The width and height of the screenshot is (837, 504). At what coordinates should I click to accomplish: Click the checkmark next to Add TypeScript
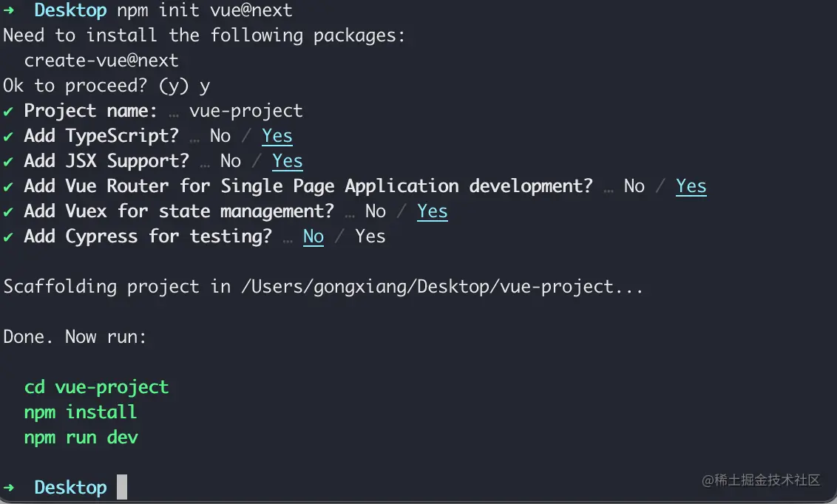8,136
